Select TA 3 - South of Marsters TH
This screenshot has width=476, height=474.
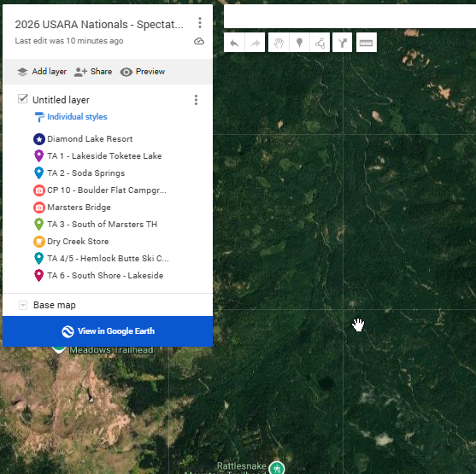click(103, 225)
